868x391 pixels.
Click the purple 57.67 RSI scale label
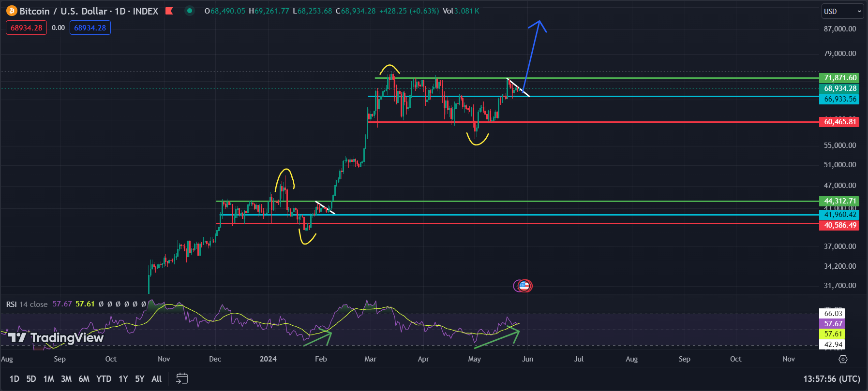click(833, 324)
